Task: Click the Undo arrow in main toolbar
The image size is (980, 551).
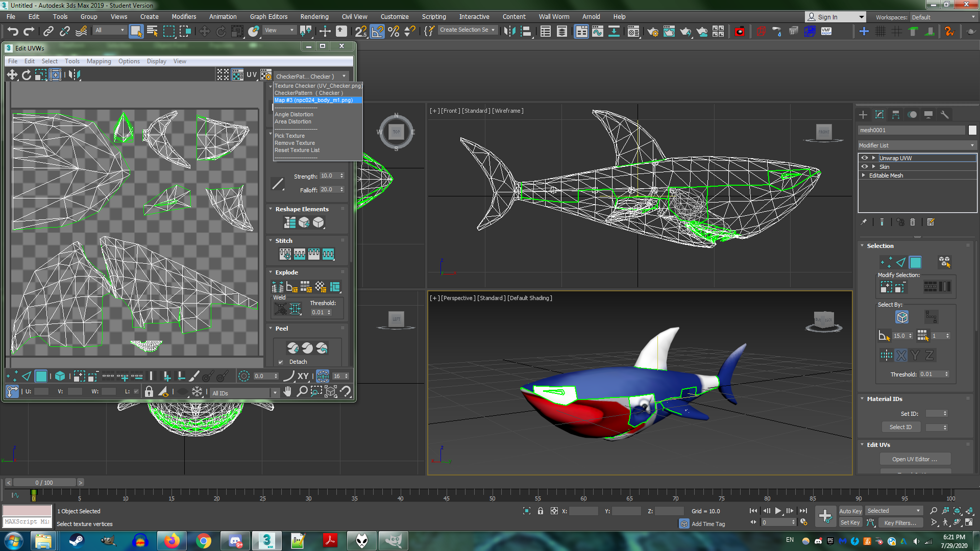Action: click(13, 32)
